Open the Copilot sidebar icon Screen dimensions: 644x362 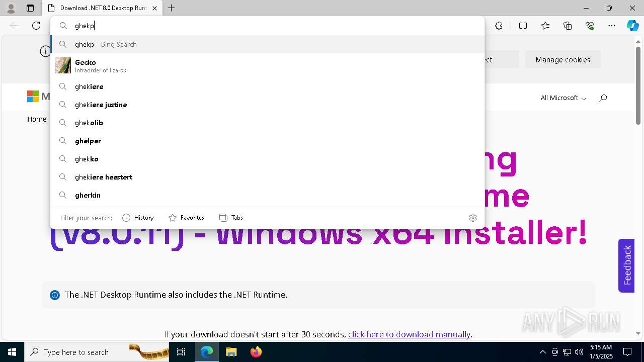tap(632, 26)
